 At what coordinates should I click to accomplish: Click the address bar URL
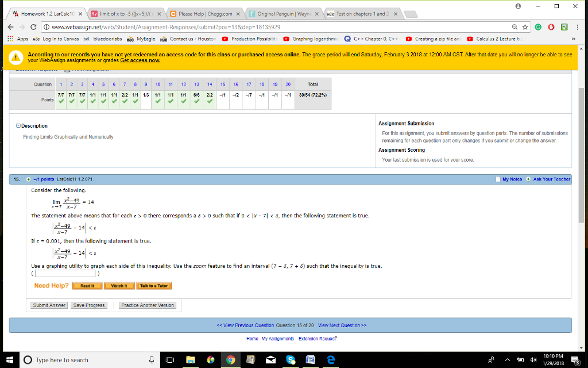pyautogui.click(x=166, y=27)
